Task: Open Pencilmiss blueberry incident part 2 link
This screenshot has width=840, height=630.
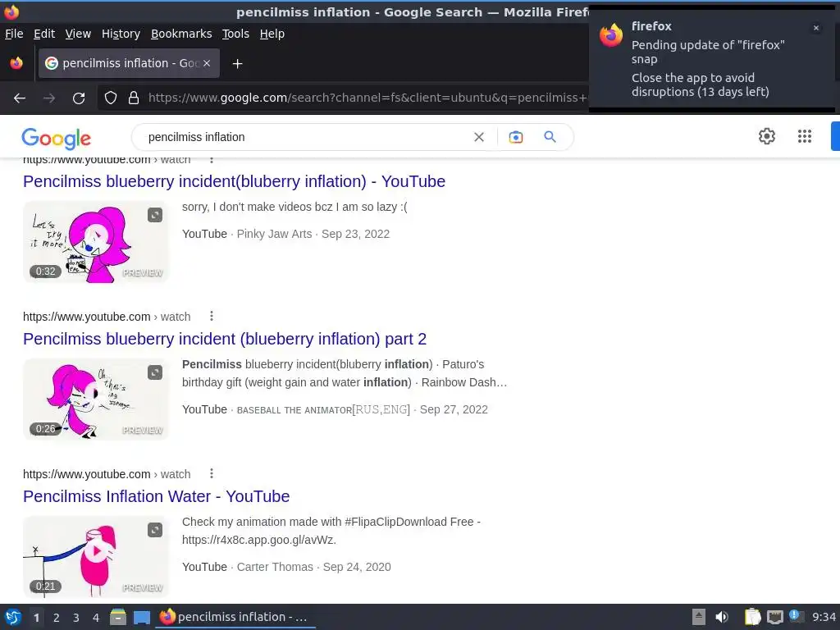Action: [225, 339]
